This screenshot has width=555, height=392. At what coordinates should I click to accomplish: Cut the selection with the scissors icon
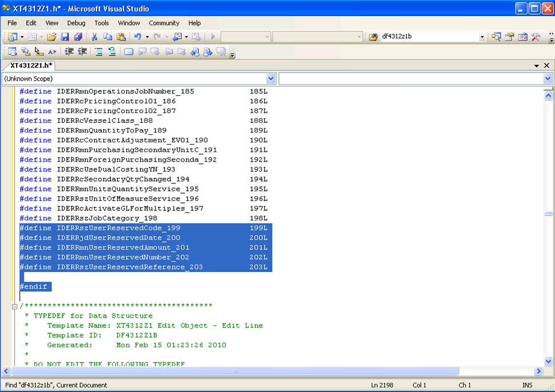(x=94, y=37)
